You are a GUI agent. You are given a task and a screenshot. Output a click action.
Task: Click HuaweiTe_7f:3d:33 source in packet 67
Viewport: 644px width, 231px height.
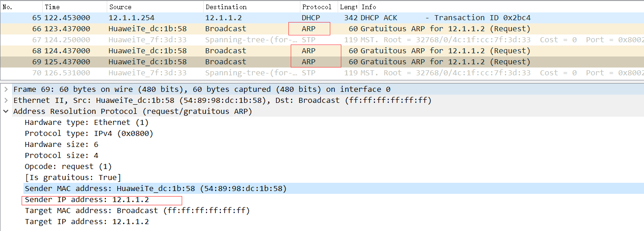(148, 40)
